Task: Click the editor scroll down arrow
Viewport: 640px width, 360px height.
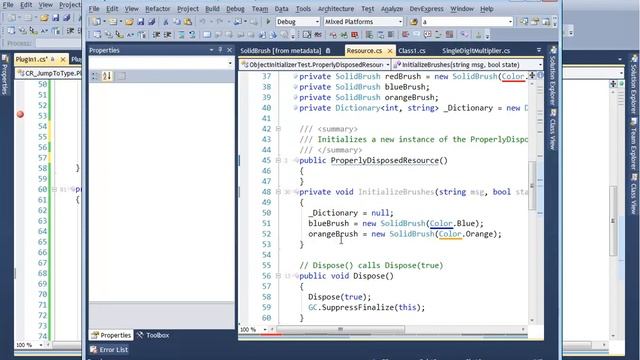Action: click(532, 321)
